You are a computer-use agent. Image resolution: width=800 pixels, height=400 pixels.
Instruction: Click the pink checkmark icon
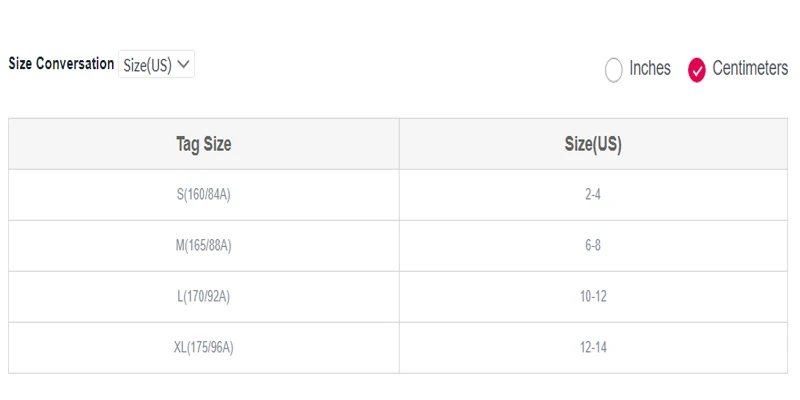pos(696,70)
